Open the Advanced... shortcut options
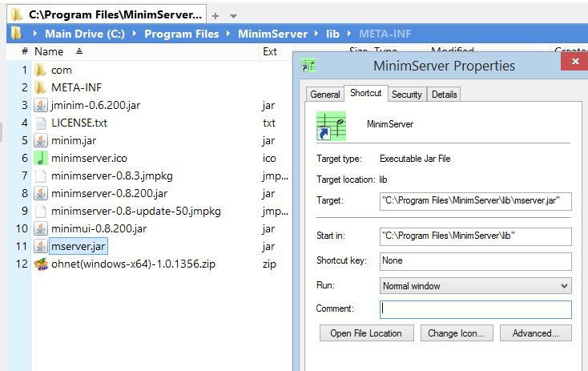Viewport: 588px width, 371px height. (535, 333)
